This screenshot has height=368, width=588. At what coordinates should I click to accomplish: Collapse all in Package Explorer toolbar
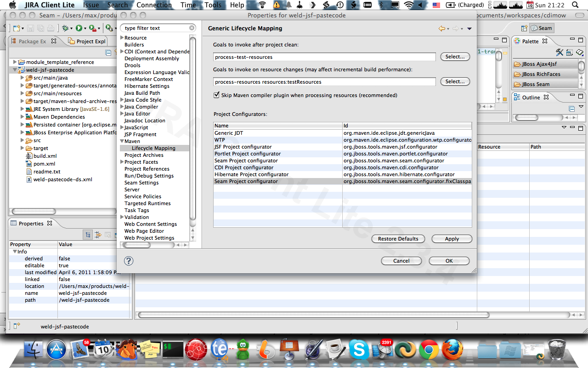coord(108,52)
